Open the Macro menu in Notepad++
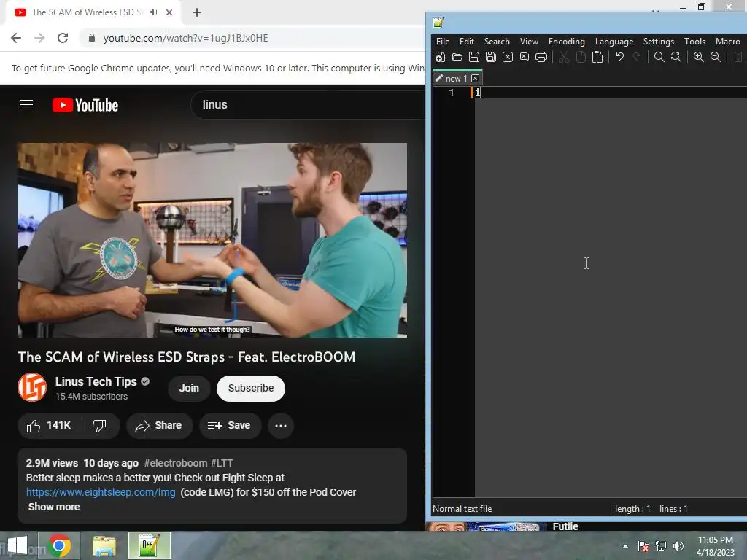Image resolution: width=747 pixels, height=560 pixels. tap(727, 42)
